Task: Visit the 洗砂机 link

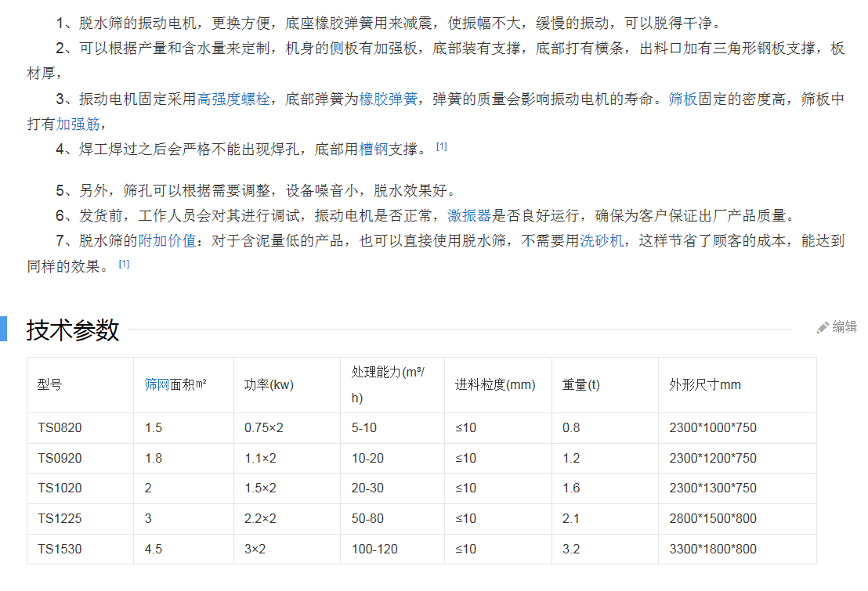Action: tap(602, 241)
